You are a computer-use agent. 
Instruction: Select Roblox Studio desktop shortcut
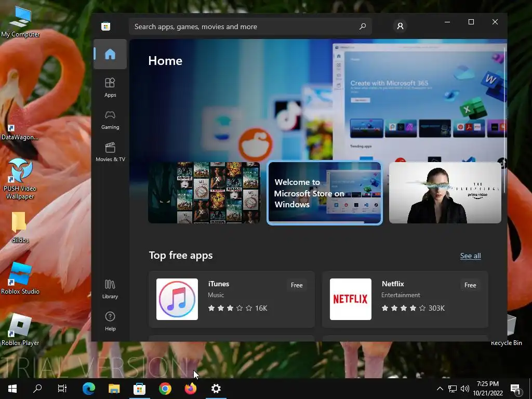click(x=20, y=279)
